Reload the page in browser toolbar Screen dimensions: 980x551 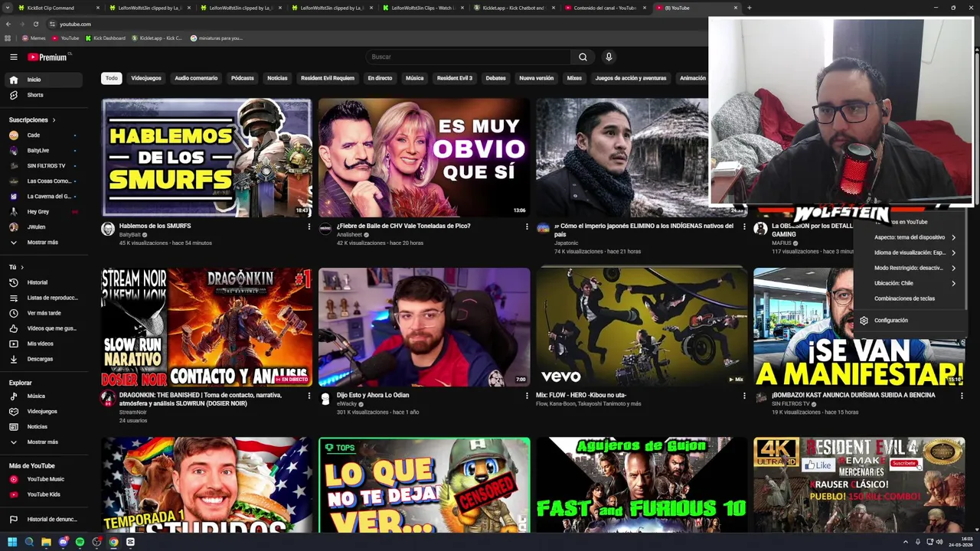pos(35,24)
